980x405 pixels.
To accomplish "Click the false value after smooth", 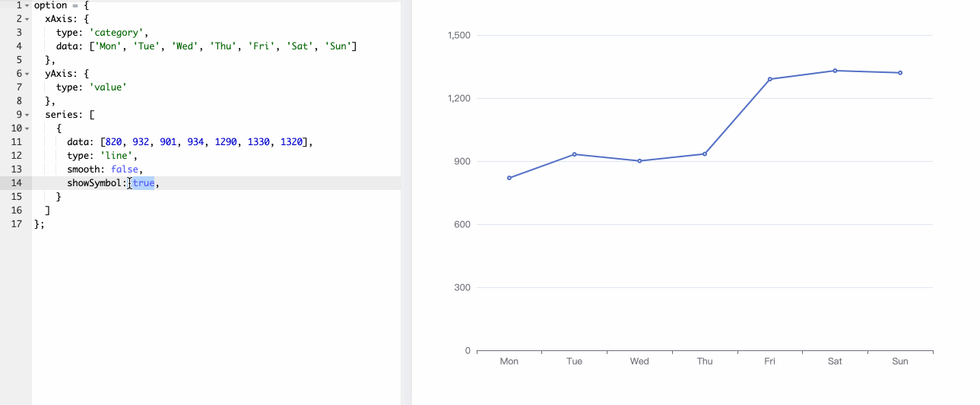I will click(x=125, y=169).
